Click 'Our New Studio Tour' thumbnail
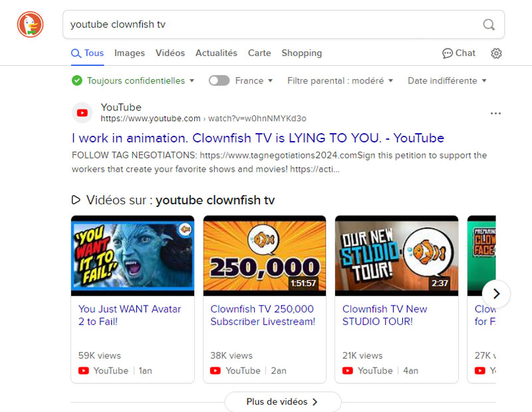The image size is (532, 412). (x=396, y=256)
